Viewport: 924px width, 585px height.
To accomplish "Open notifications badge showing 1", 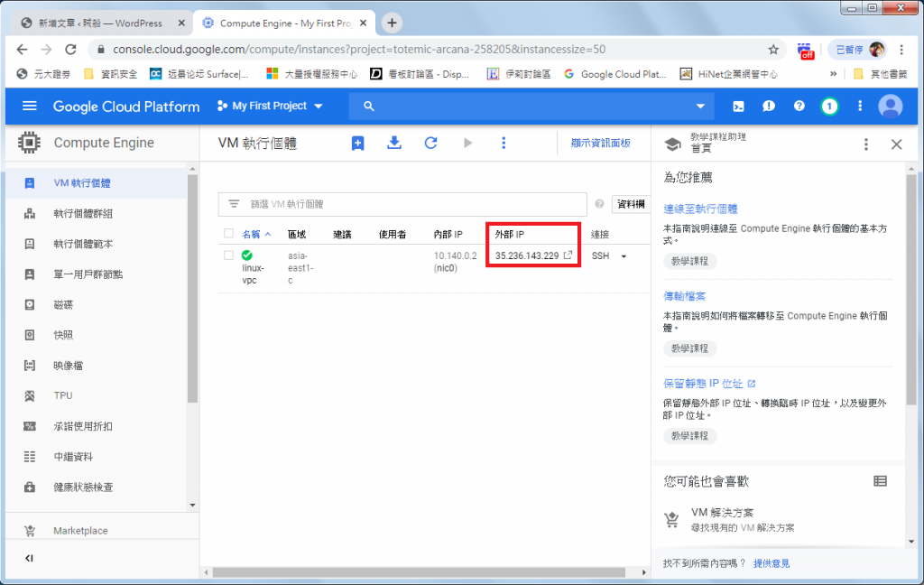I will 829,107.
